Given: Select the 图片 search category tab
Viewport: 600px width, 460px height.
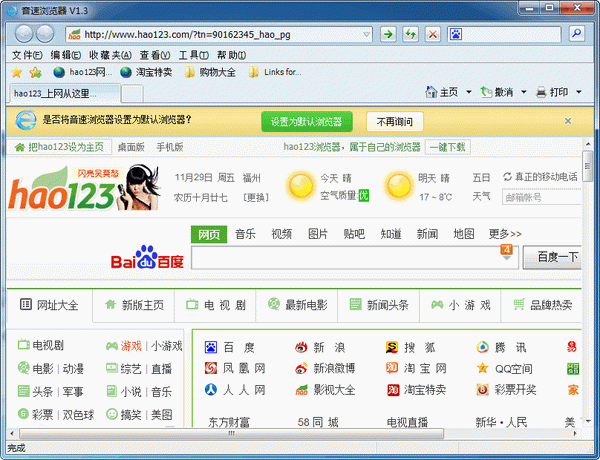Looking at the screenshot, I should pyautogui.click(x=318, y=234).
